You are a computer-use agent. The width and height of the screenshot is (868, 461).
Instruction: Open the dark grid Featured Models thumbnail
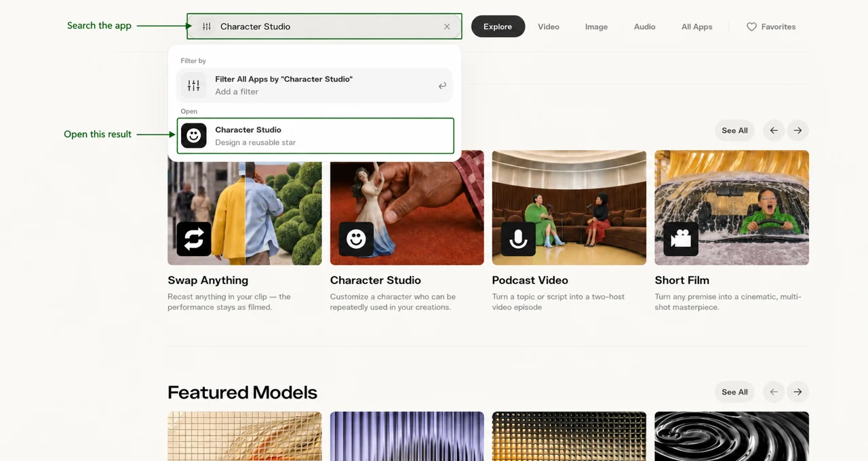[569, 436]
